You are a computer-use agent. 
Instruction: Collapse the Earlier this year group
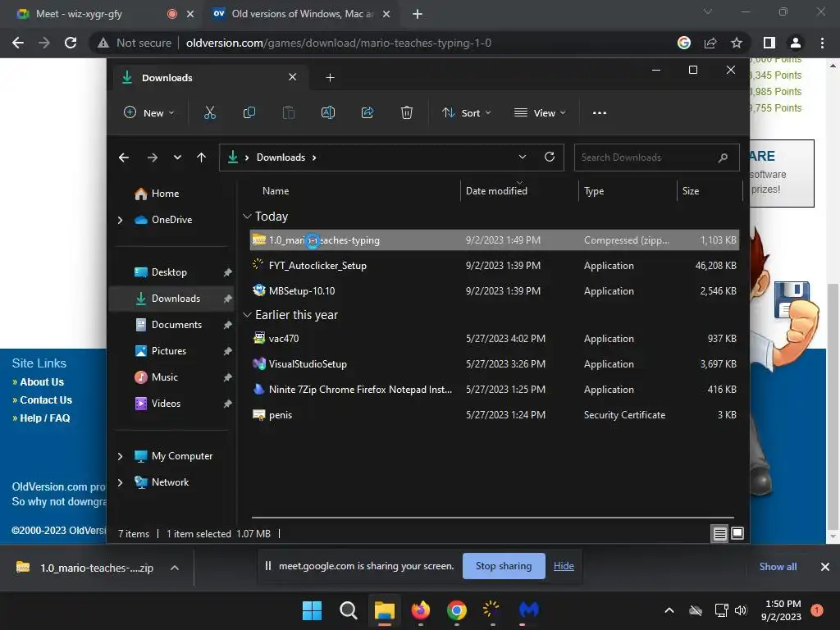coord(247,315)
